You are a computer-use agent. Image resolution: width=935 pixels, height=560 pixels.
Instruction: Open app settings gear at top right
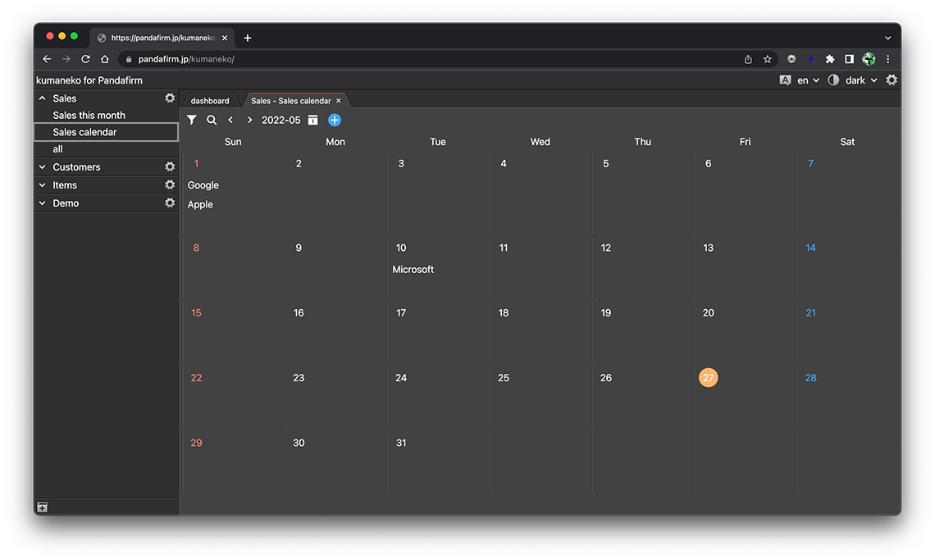892,80
